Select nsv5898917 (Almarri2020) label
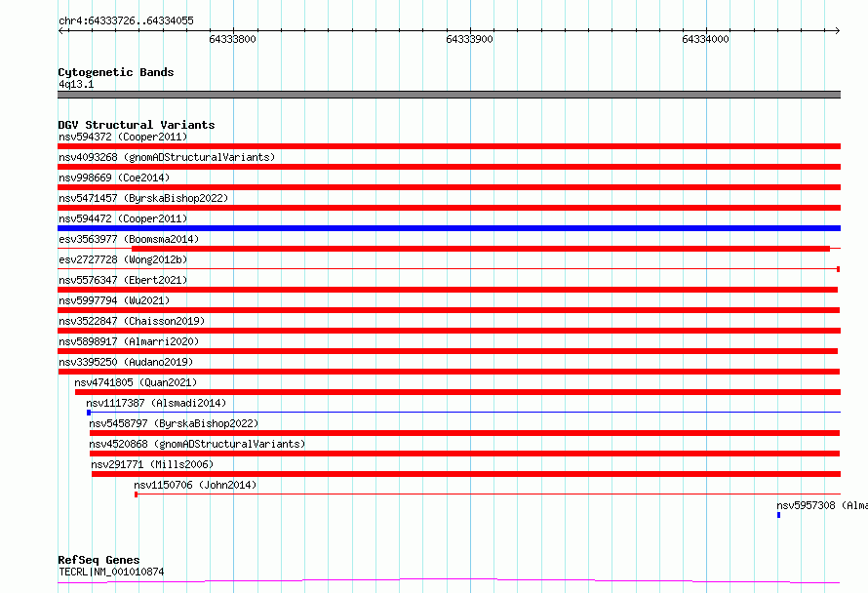This screenshot has height=593, width=868. [x=129, y=341]
